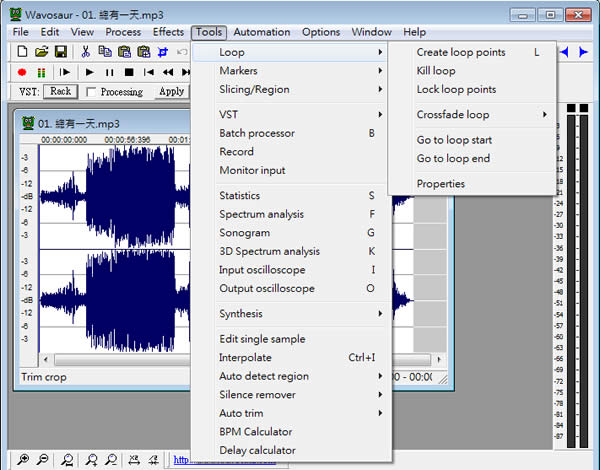Click the Zoom out magnifier icon
Viewport: 600px width, 470px height.
42,459
